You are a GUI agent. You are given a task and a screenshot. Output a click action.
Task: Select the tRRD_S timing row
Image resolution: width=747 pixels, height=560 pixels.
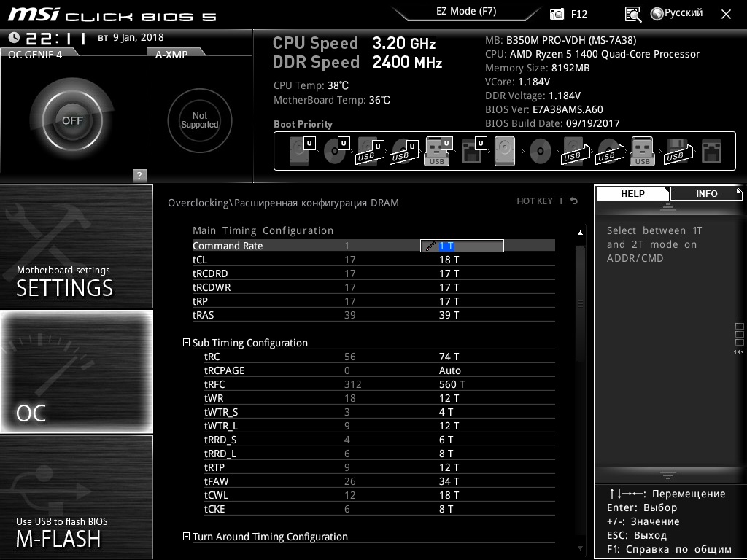(379, 439)
